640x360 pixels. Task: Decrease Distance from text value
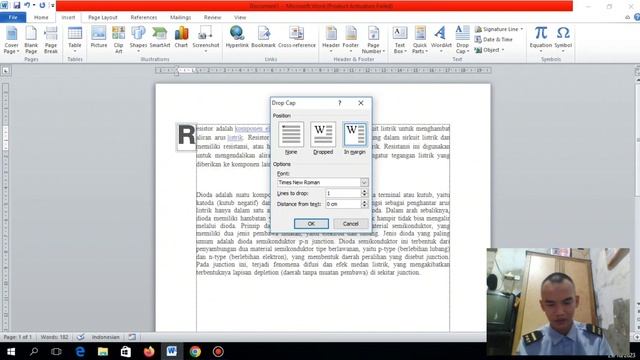point(364,206)
